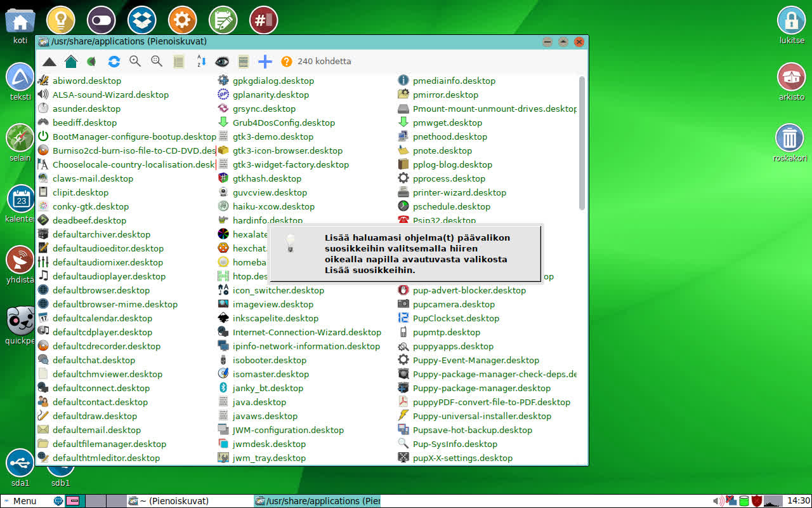Go up to the parent directory

pyautogui.click(x=49, y=62)
